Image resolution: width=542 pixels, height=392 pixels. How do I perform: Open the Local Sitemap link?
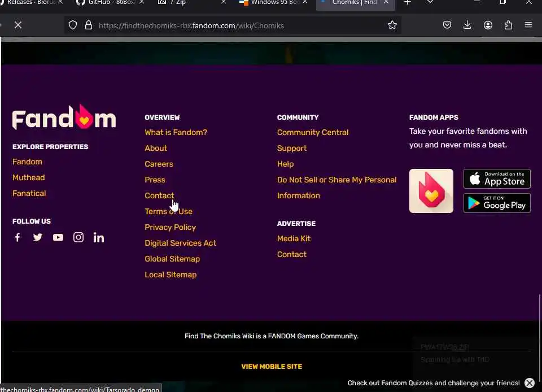pyautogui.click(x=171, y=275)
